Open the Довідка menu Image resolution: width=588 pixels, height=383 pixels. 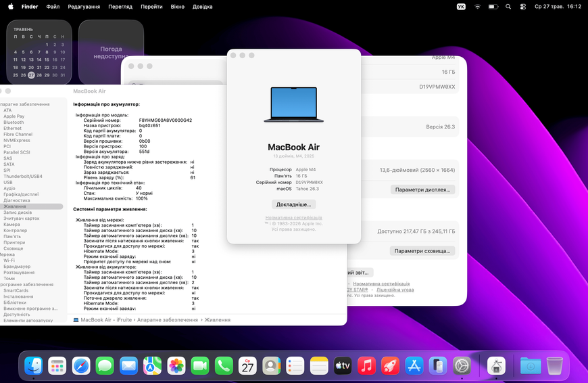pyautogui.click(x=203, y=7)
